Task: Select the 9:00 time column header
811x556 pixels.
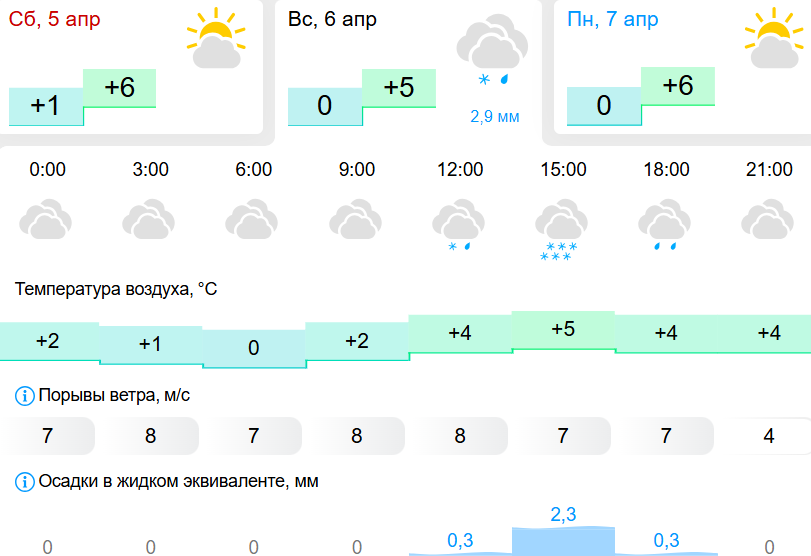Action: tap(357, 169)
